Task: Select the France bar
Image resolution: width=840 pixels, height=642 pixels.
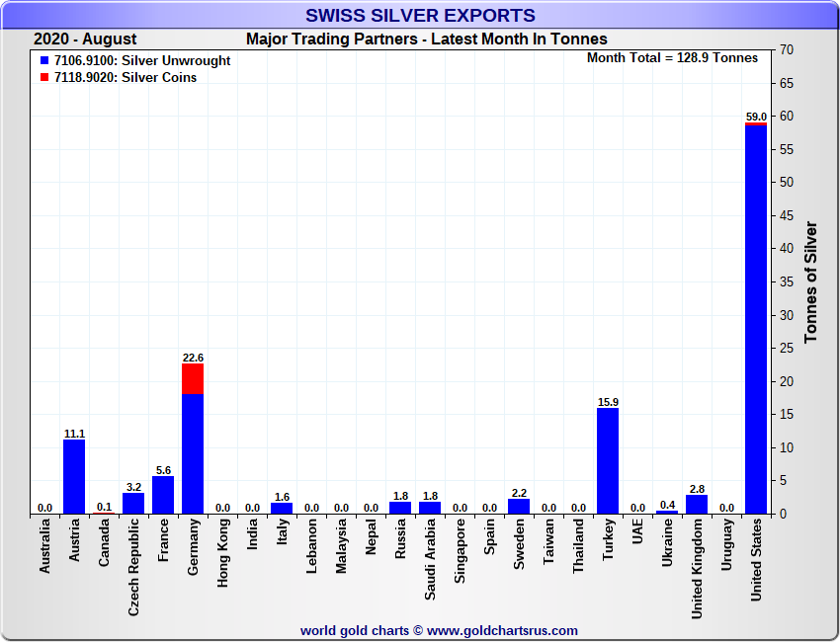Action: (163, 495)
